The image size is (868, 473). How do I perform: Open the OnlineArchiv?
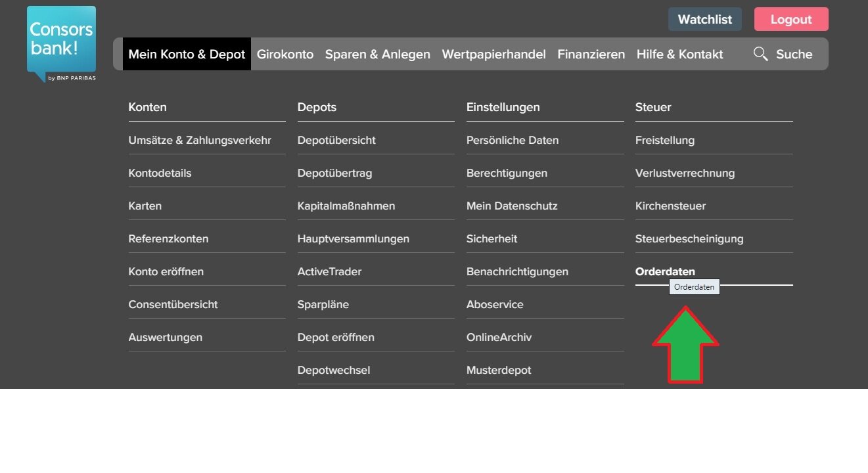click(x=499, y=337)
